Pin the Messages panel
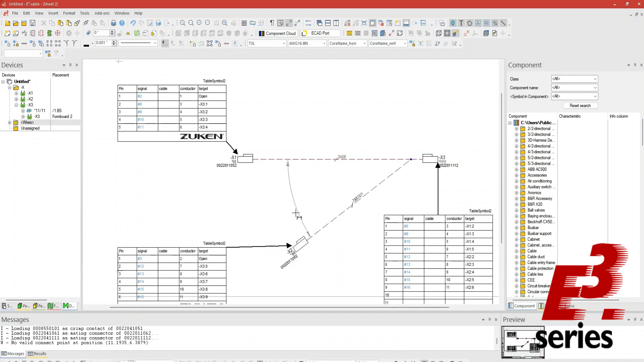This screenshot has height=362, width=644. (x=489, y=319)
